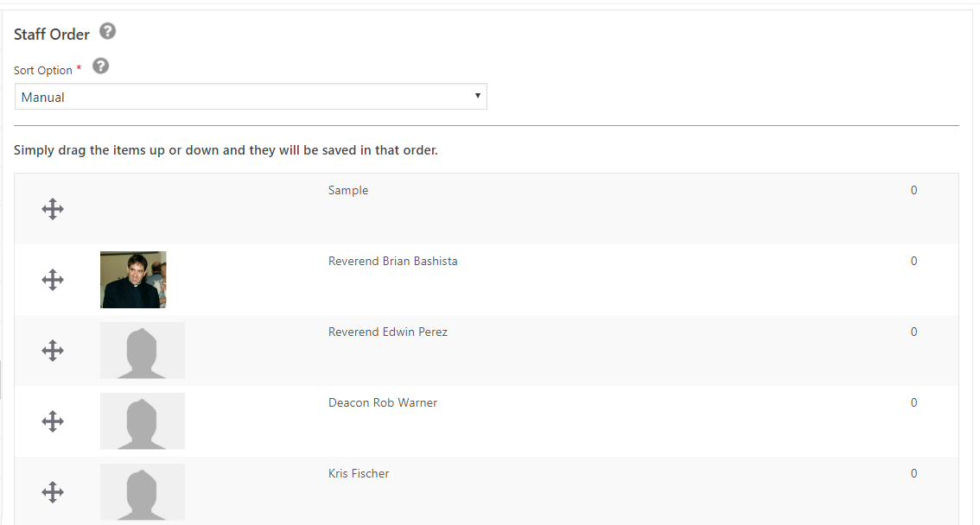Open the Sort Option dropdown showing Manual

251,97
